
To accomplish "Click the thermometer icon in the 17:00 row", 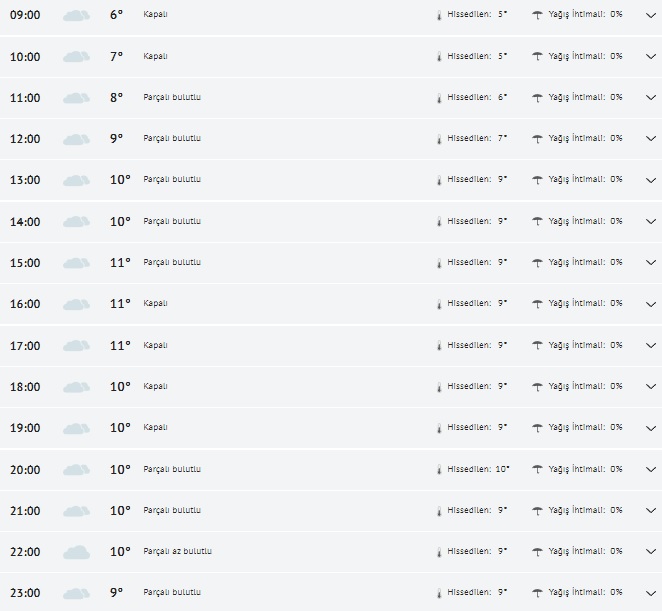I will pos(438,346).
